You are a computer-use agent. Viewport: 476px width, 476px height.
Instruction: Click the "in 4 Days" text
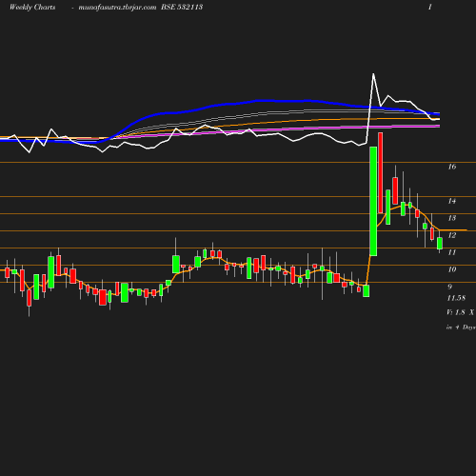click(x=461, y=327)
